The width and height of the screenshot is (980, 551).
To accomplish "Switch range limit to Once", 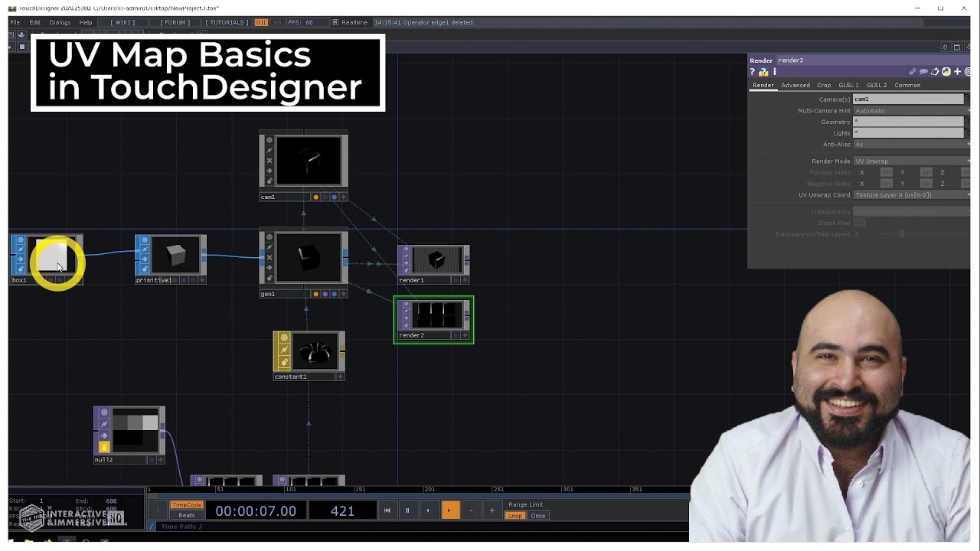I will coord(538,516).
